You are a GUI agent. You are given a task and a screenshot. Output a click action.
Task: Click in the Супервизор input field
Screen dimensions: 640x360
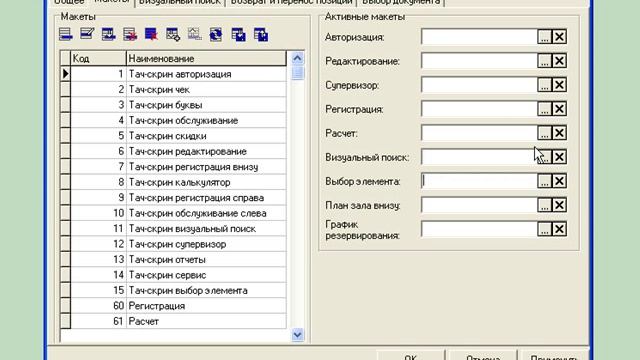[479, 85]
